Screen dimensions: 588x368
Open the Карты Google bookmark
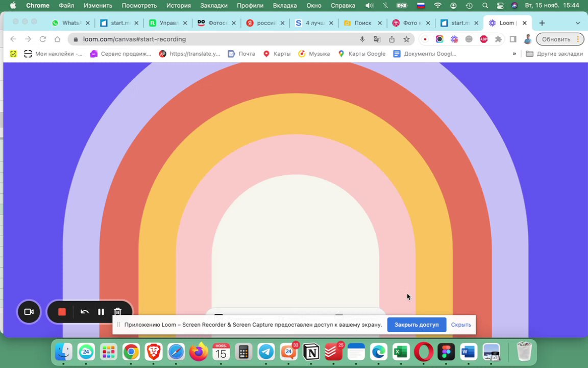[x=361, y=54]
